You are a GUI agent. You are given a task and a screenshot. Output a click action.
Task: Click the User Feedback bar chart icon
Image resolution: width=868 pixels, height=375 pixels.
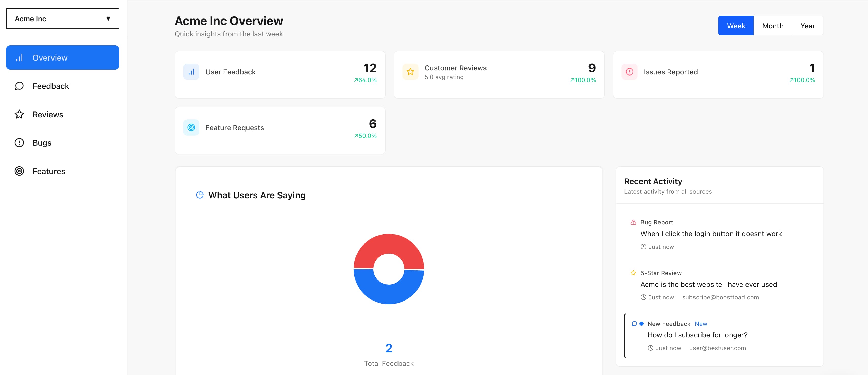click(191, 71)
